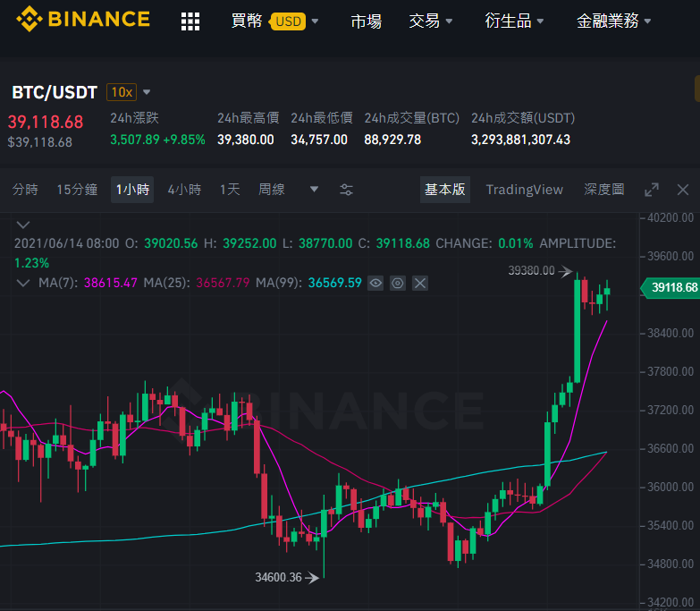Click the open price 39020.56
The width and height of the screenshot is (700, 611).
point(171,243)
